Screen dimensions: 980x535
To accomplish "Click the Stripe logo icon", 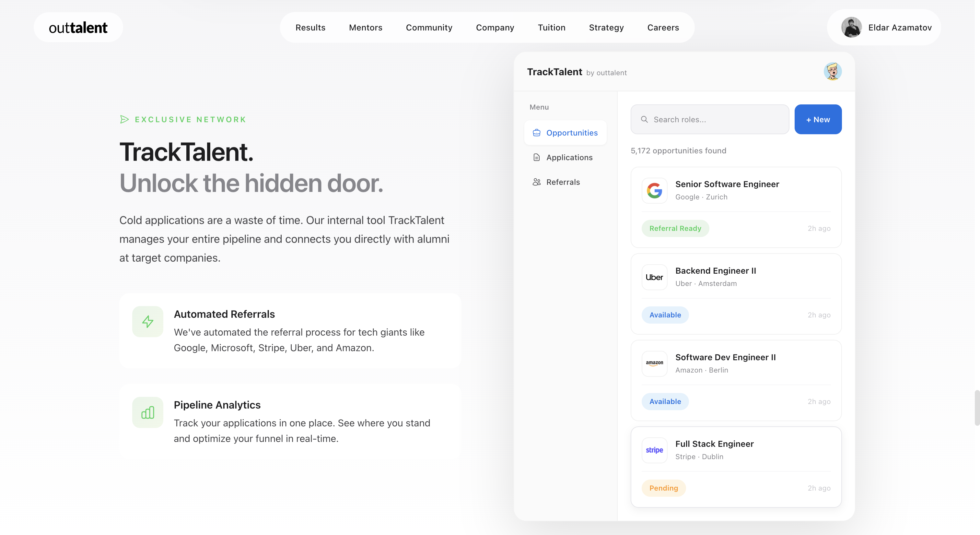I will [654, 450].
